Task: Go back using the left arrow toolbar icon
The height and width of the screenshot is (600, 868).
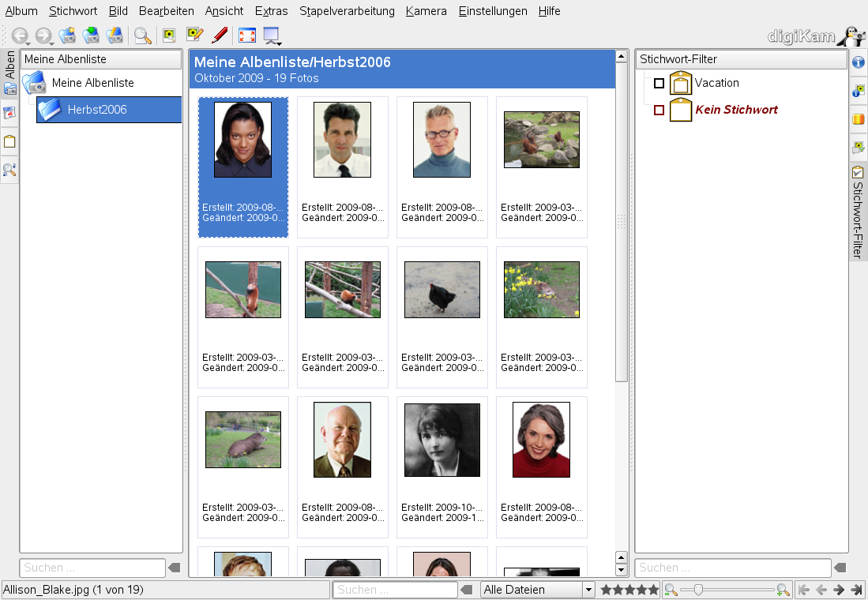Action: (19, 36)
